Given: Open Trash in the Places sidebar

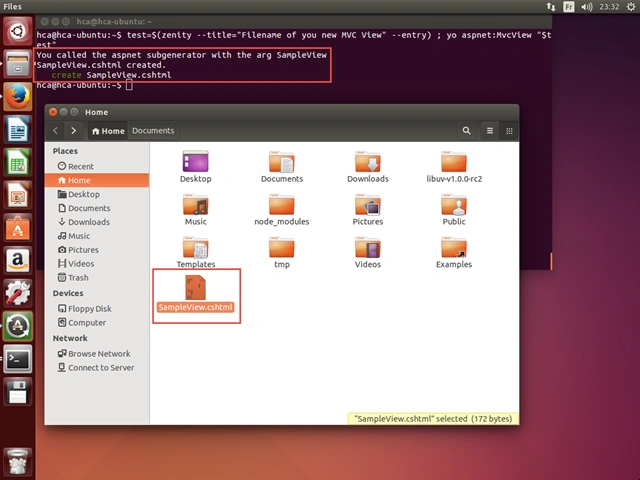Looking at the screenshot, I should (97, 278).
